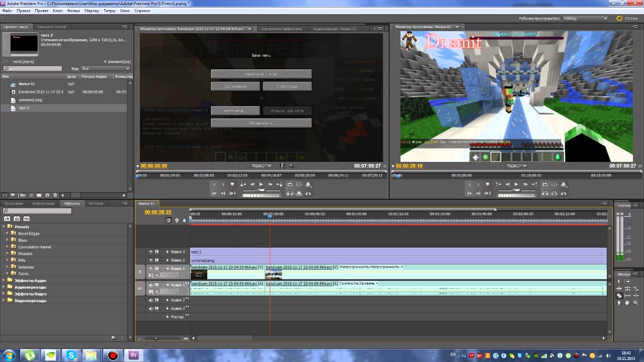
Task: Open the Клип menu
Action: 57,11
